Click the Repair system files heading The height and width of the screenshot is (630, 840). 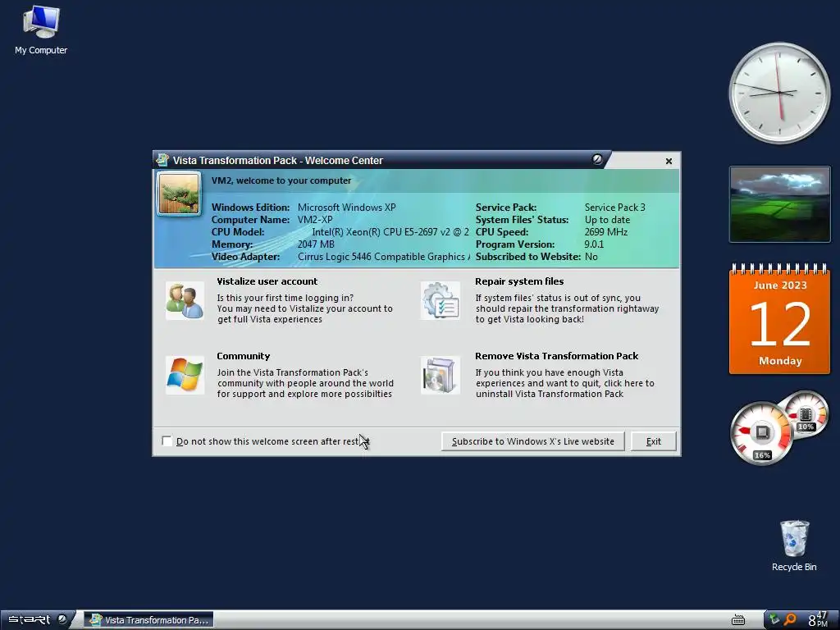[519, 281]
